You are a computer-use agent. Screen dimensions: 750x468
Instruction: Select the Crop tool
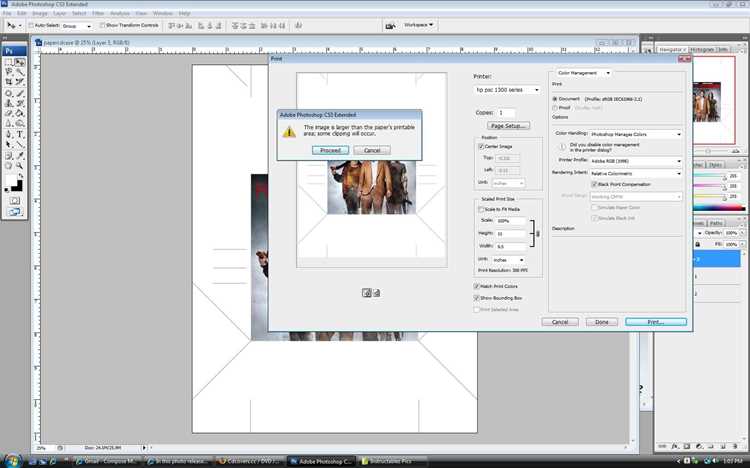(x=9, y=82)
